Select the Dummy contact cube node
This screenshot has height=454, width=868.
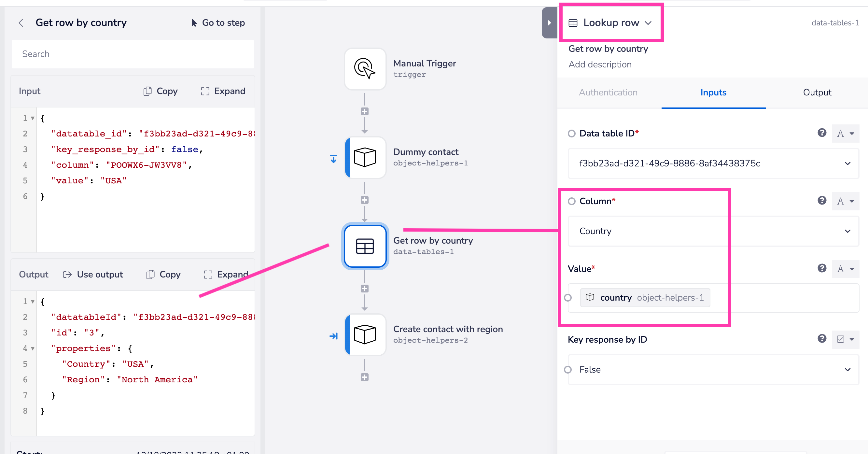[365, 157]
